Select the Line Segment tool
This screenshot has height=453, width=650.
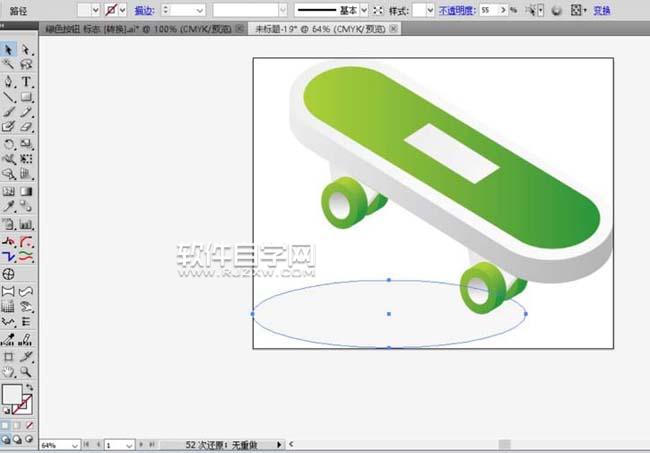click(8, 97)
